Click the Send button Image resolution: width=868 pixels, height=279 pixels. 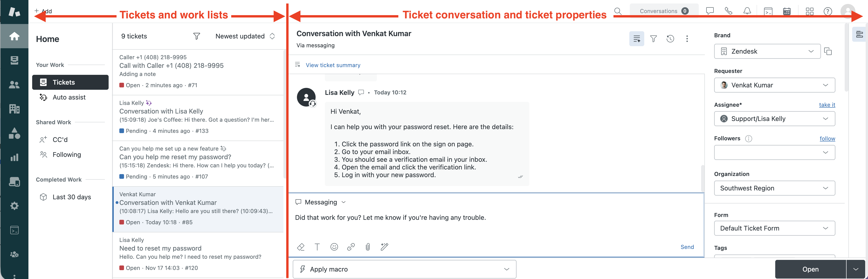coord(687,247)
